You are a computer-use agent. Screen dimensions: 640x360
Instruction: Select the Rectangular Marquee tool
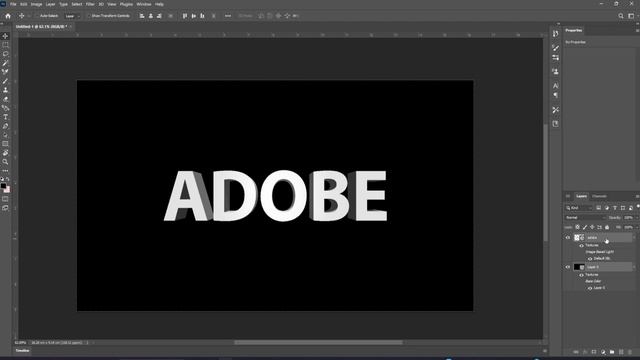click(x=5, y=45)
